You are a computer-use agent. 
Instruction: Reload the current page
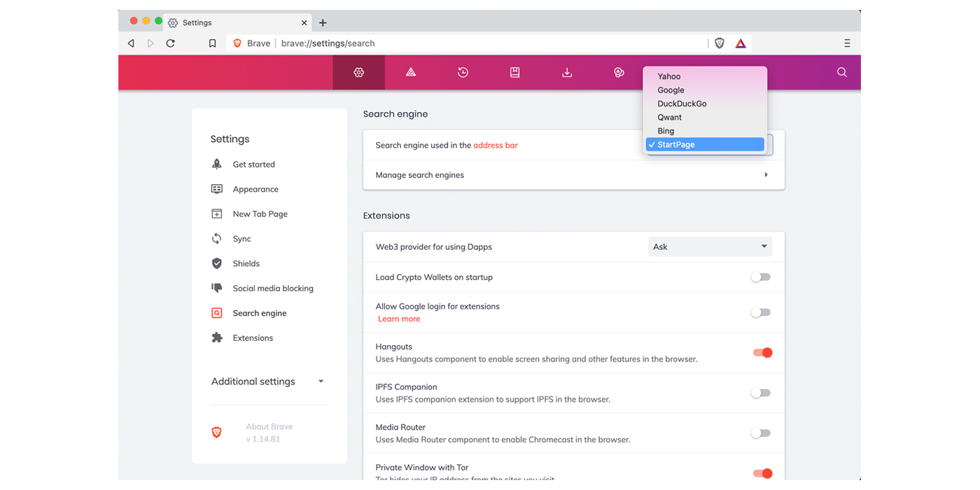[170, 43]
